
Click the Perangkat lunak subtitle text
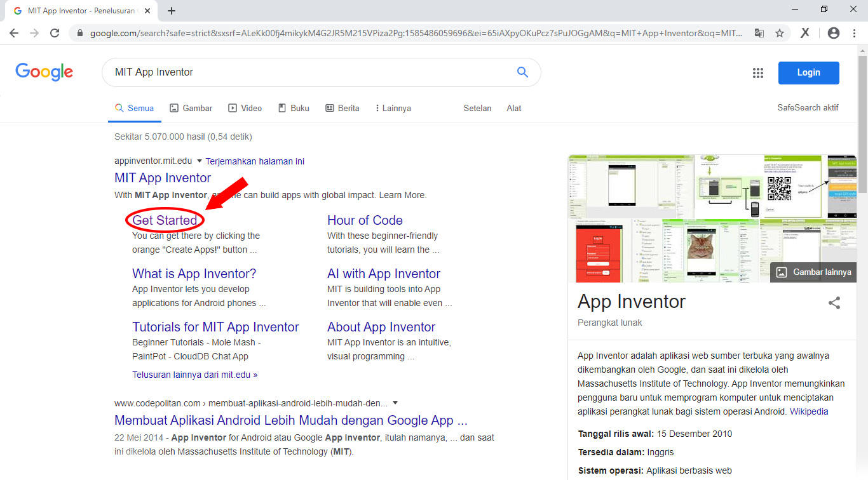pos(610,323)
